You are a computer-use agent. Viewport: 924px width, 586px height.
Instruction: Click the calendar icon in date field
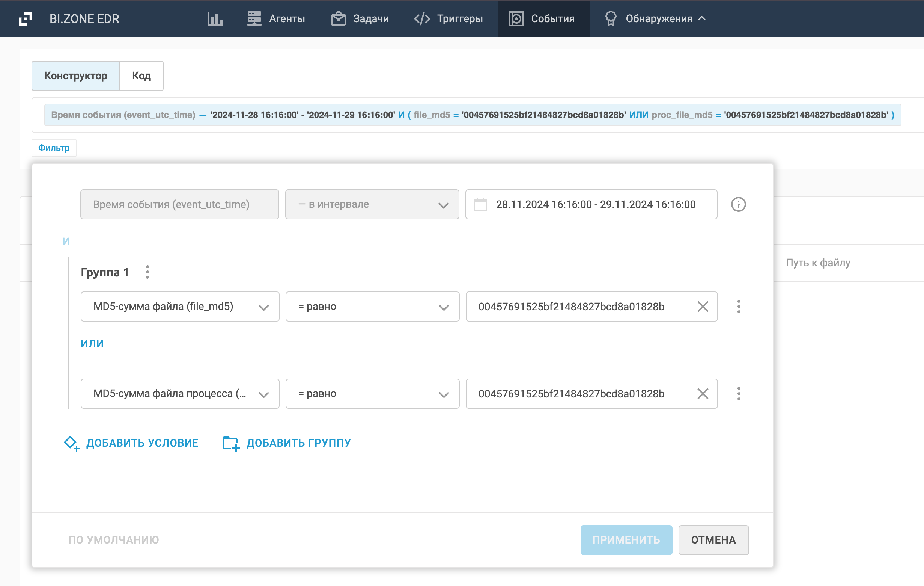480,204
